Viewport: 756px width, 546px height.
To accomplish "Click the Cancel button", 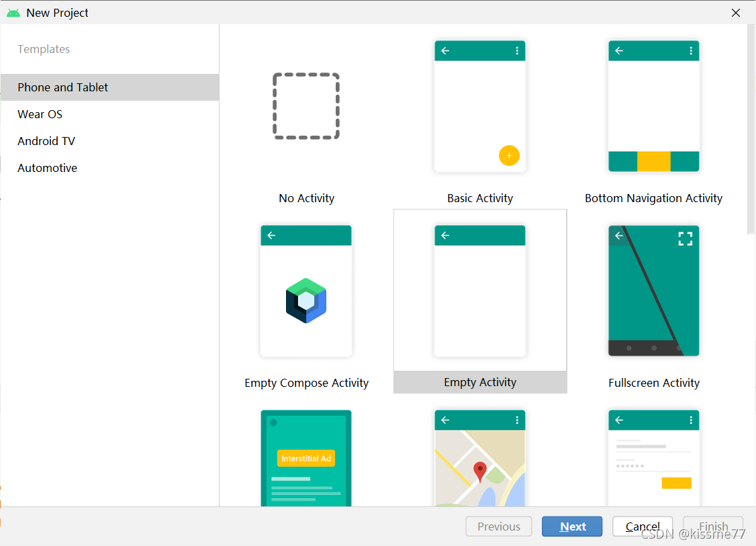I will click(643, 527).
